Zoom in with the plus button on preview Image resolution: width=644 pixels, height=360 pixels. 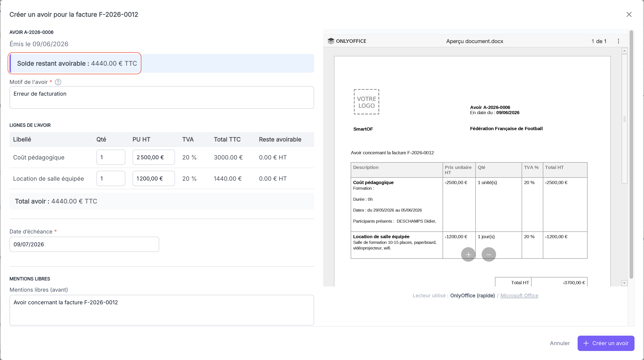tap(468, 254)
